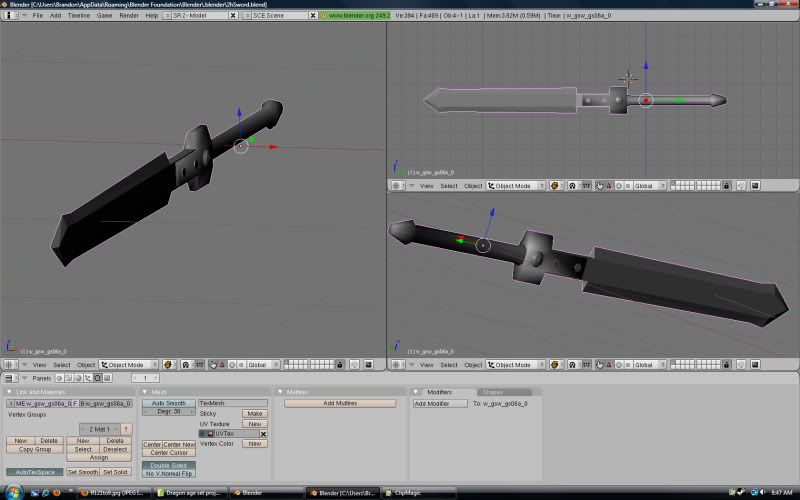Click layer lock icon in lower-right viewport header
The image size is (800, 500).
pos(727,365)
